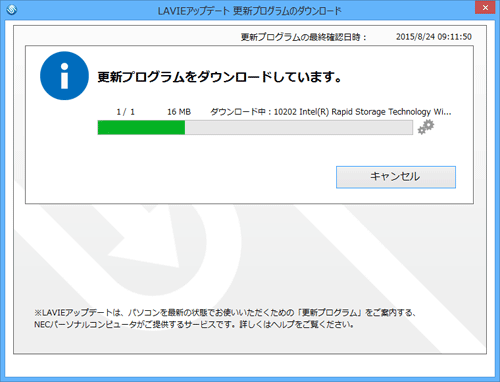Click the footer line starting 'NECパーソナルコンピュータが'
The image size is (500, 382).
point(194,324)
